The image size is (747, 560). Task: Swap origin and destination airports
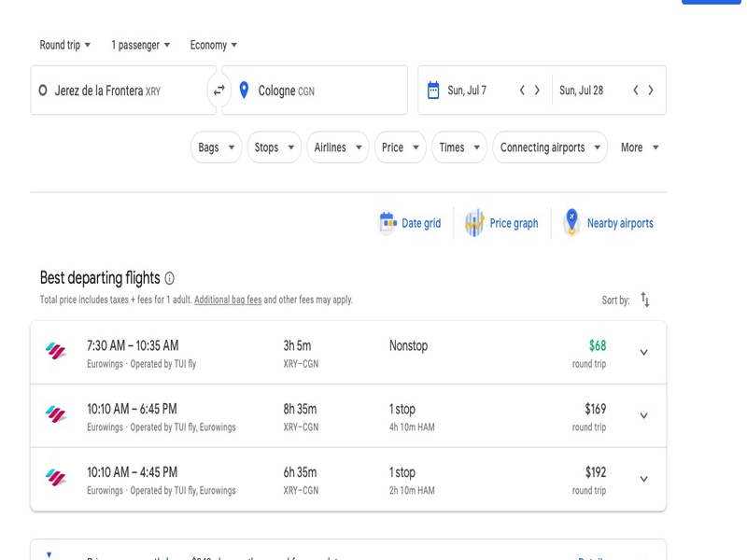[219, 90]
